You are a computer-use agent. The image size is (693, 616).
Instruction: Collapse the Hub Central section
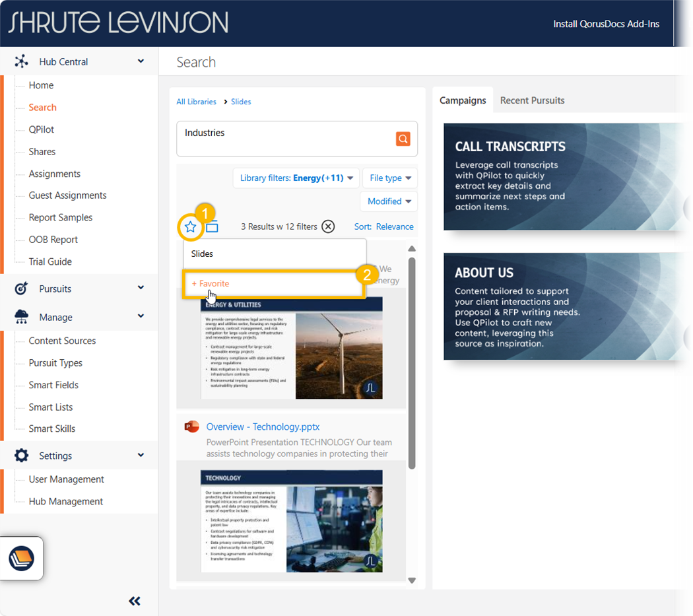click(141, 61)
